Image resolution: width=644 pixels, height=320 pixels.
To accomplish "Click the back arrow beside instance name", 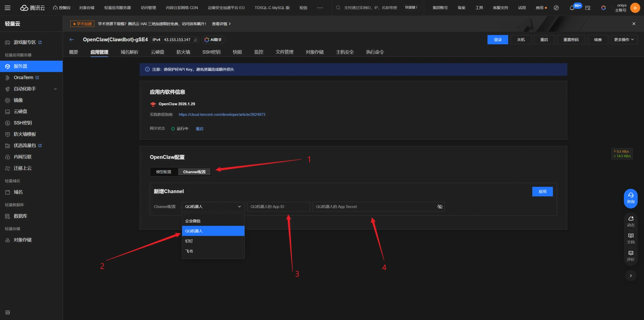I will 71,40.
